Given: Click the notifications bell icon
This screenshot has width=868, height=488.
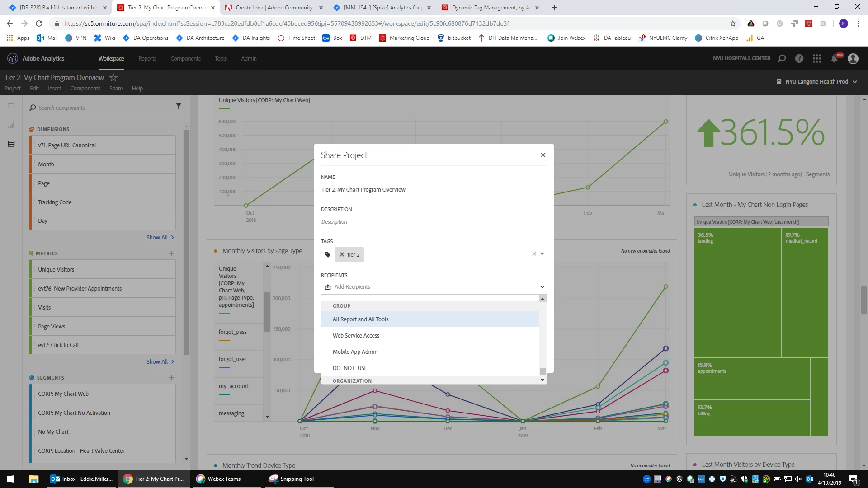Looking at the screenshot, I should click(x=834, y=59).
